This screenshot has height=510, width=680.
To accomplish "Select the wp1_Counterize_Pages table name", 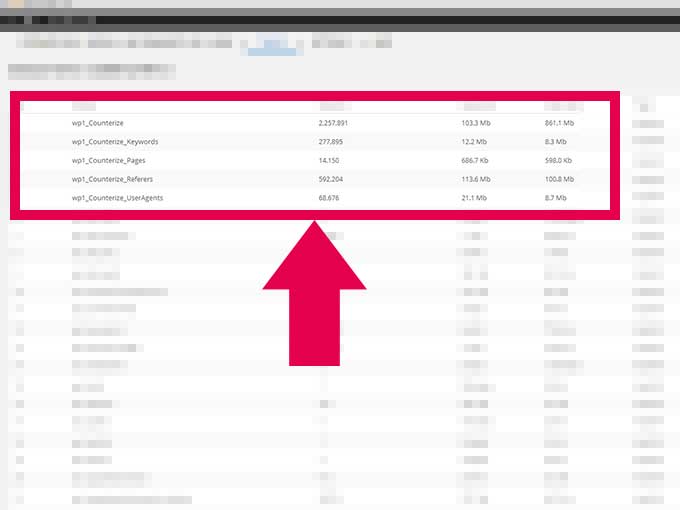I will pyautogui.click(x=109, y=160).
